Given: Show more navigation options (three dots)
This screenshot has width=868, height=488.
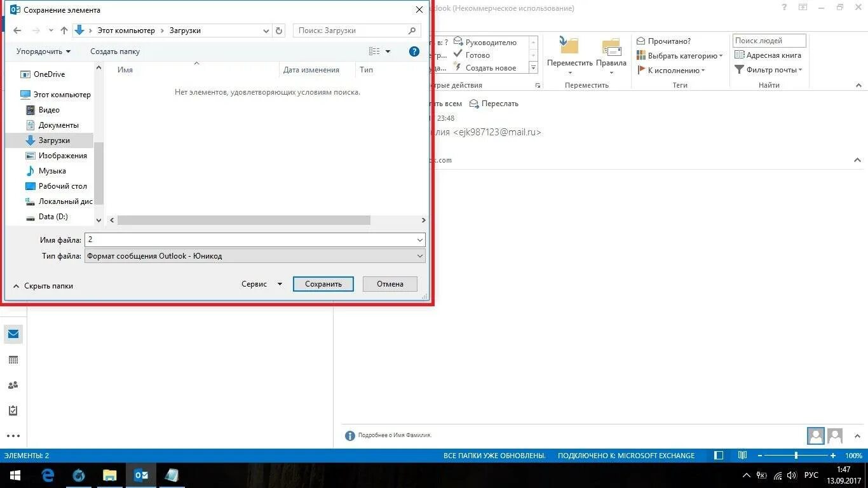Looking at the screenshot, I should click(x=13, y=436).
